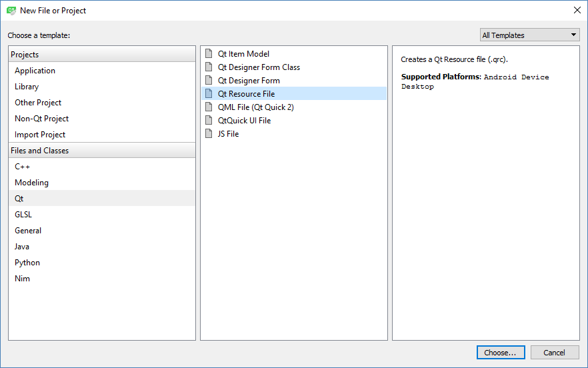
Task: Choose the Non-Qt Project category
Action: click(x=41, y=119)
